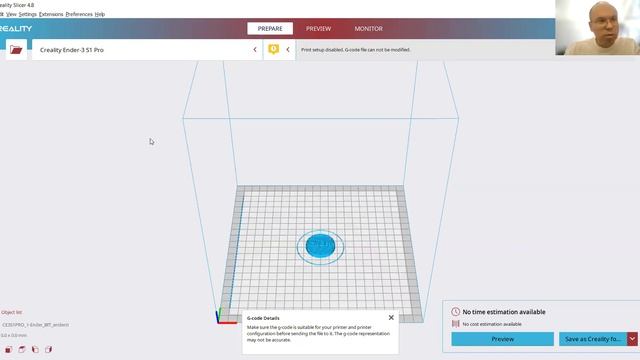Image resolution: width=640 pixels, height=360 pixels.
Task: Click the material cost spool icon
Action: click(x=456, y=324)
